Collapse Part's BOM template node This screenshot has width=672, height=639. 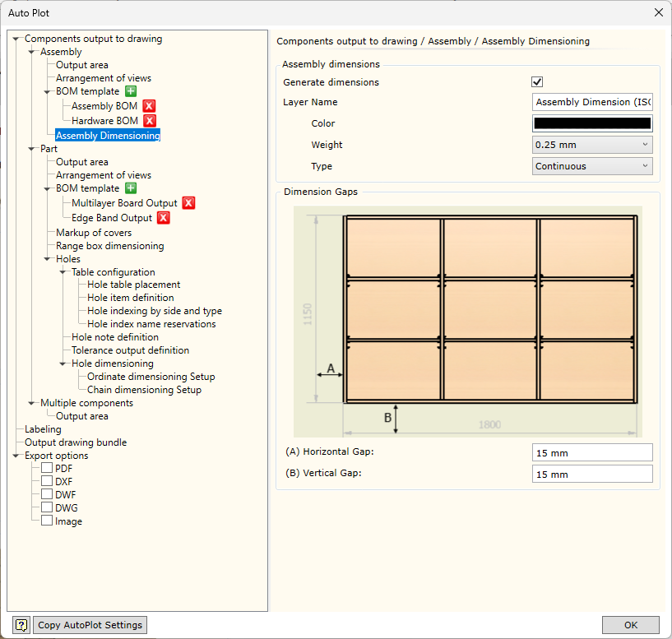tap(47, 188)
